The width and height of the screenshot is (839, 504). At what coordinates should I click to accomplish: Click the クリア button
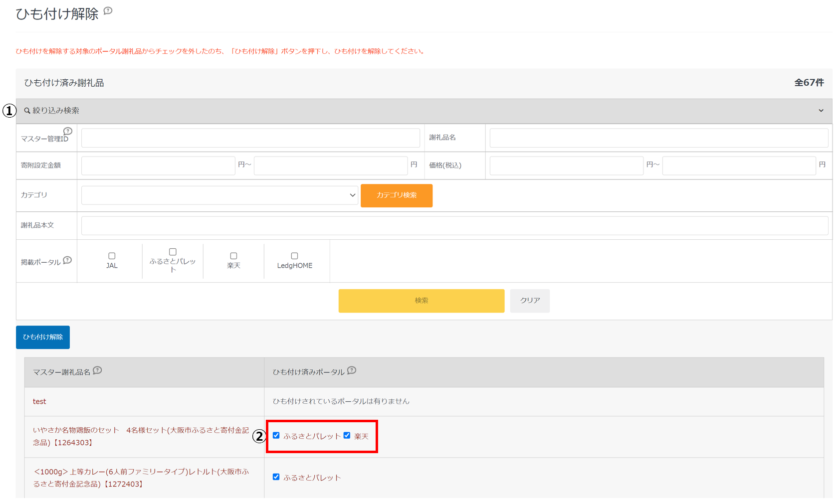click(x=530, y=301)
